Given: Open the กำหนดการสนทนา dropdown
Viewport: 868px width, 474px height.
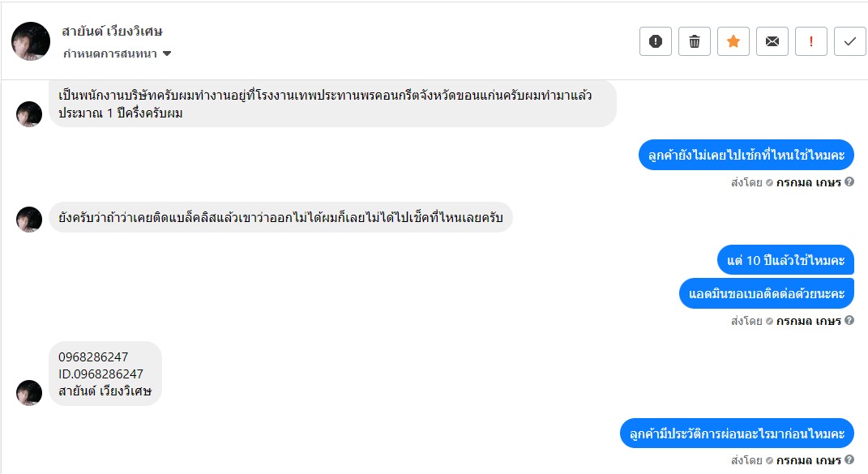Looking at the screenshot, I should click(x=118, y=53).
